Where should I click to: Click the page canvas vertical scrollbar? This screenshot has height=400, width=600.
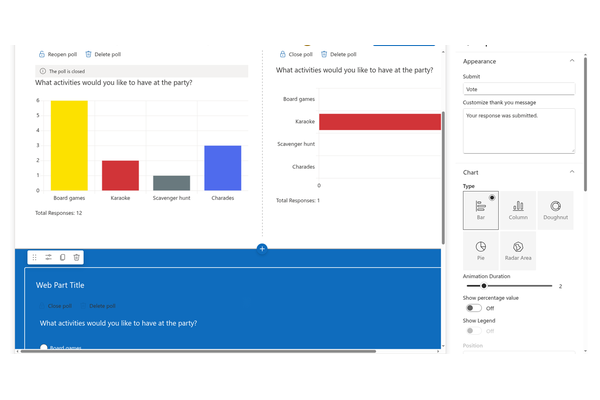(x=443, y=178)
